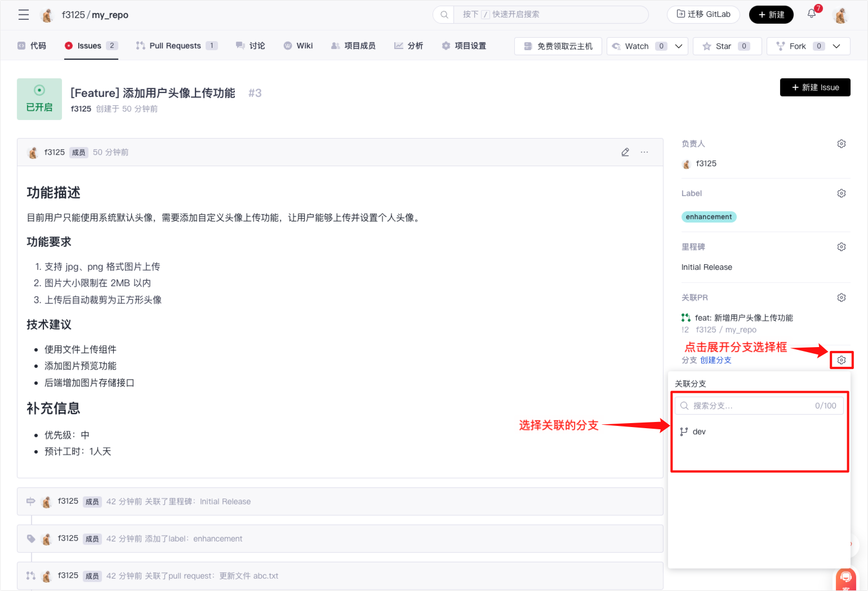Open the Label settings gear
The image size is (868, 591).
pos(841,193)
